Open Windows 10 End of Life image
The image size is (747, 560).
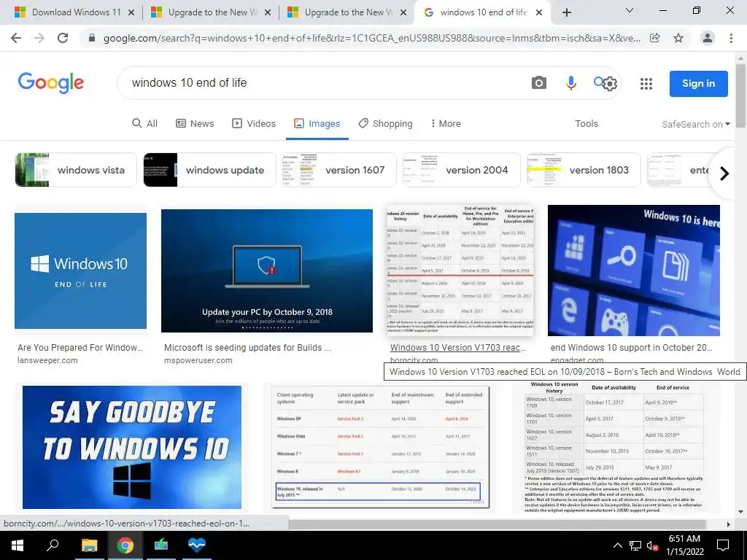point(80,271)
